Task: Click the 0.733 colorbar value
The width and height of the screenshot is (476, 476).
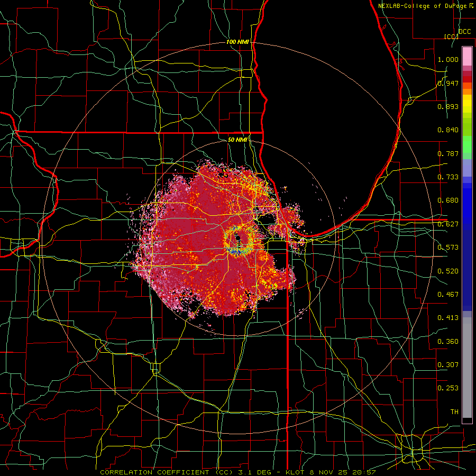Action: pyautogui.click(x=448, y=177)
